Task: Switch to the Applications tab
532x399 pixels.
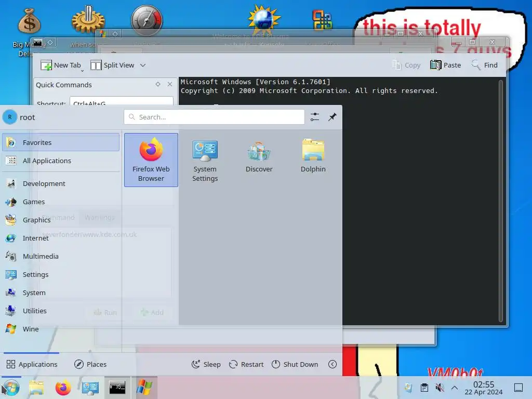Action: (x=32, y=364)
